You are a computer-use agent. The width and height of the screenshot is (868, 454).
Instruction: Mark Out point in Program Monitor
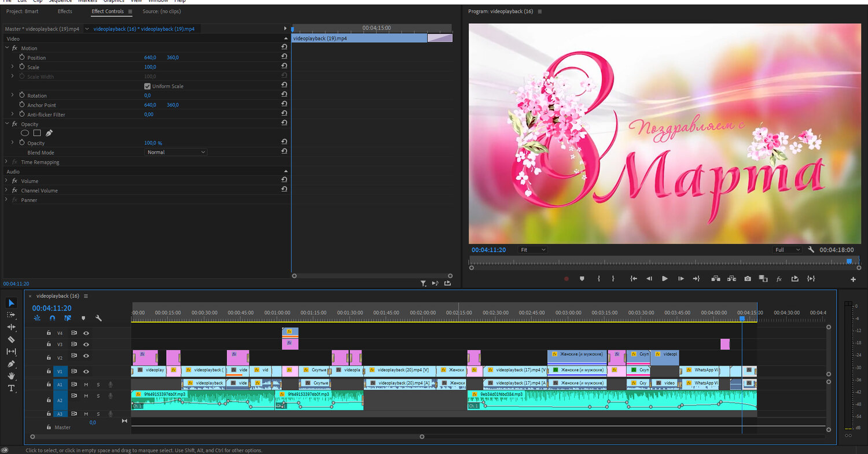pyautogui.click(x=614, y=279)
